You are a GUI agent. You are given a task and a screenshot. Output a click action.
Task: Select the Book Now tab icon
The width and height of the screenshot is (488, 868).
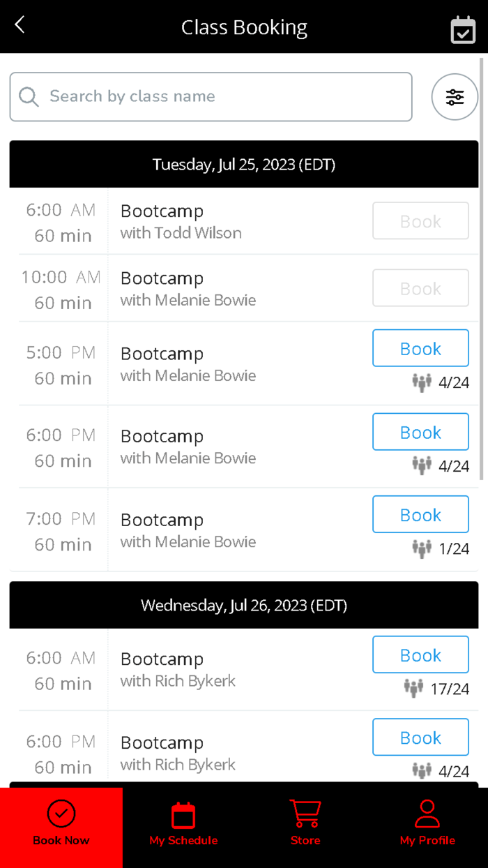(61, 814)
